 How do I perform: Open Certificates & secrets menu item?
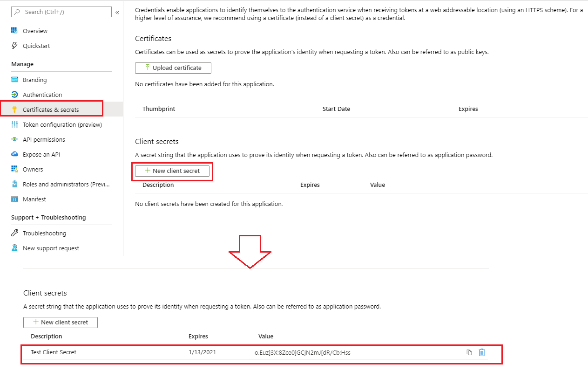point(51,110)
